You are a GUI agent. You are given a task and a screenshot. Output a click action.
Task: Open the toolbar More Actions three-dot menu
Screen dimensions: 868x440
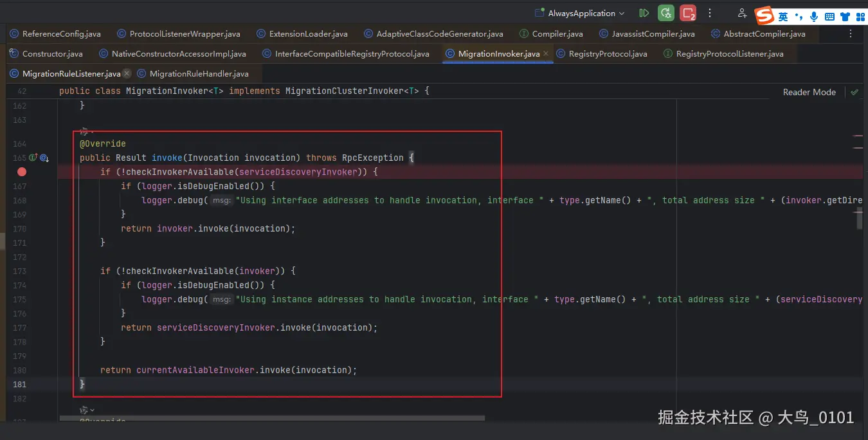710,13
